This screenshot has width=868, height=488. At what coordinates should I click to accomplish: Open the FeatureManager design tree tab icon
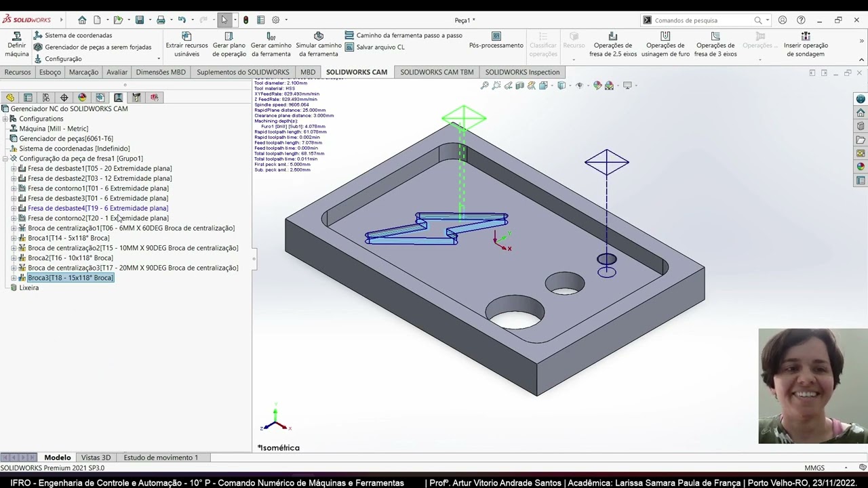10,98
